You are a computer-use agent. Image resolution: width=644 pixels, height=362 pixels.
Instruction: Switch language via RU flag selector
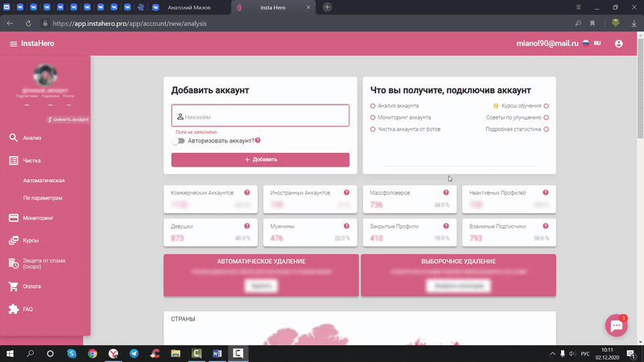coord(592,43)
